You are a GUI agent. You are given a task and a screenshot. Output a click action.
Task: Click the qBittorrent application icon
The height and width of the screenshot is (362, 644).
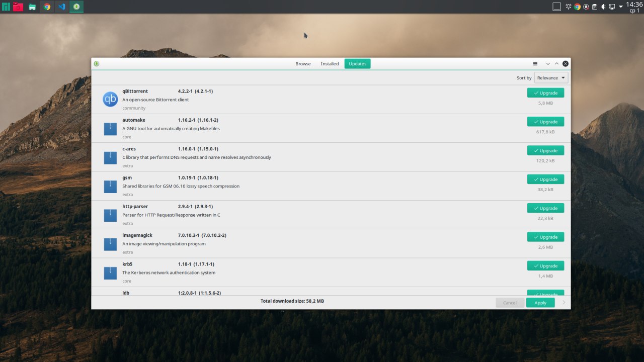110,100
